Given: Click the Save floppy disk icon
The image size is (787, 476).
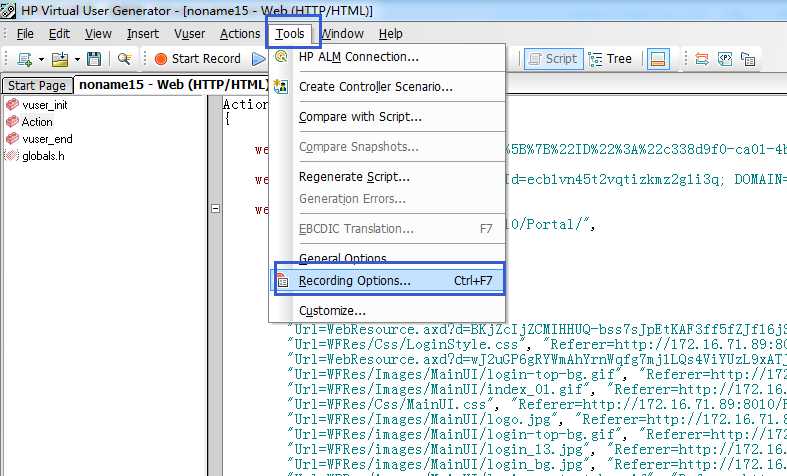Looking at the screenshot, I should (x=94, y=59).
